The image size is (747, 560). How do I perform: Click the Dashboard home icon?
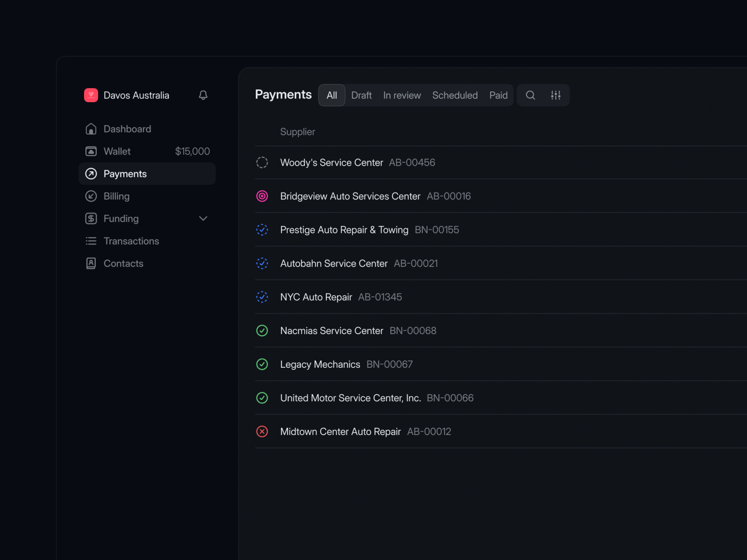click(x=91, y=129)
